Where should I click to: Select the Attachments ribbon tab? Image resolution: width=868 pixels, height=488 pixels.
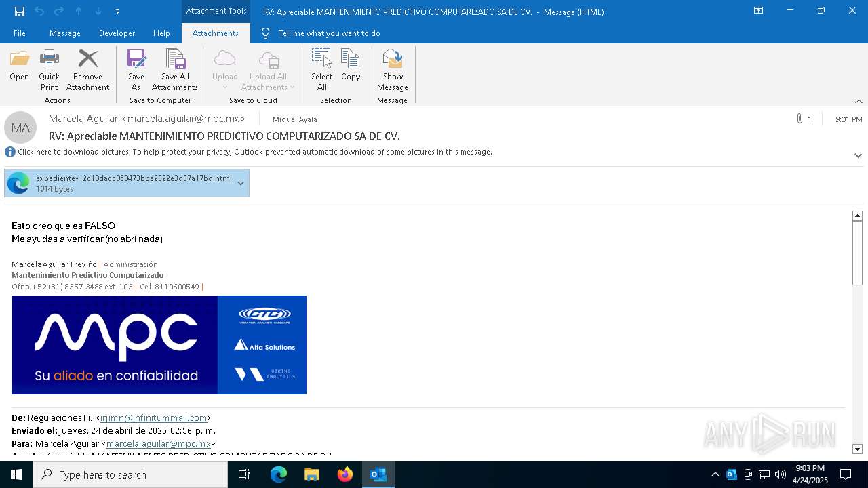[x=216, y=33]
